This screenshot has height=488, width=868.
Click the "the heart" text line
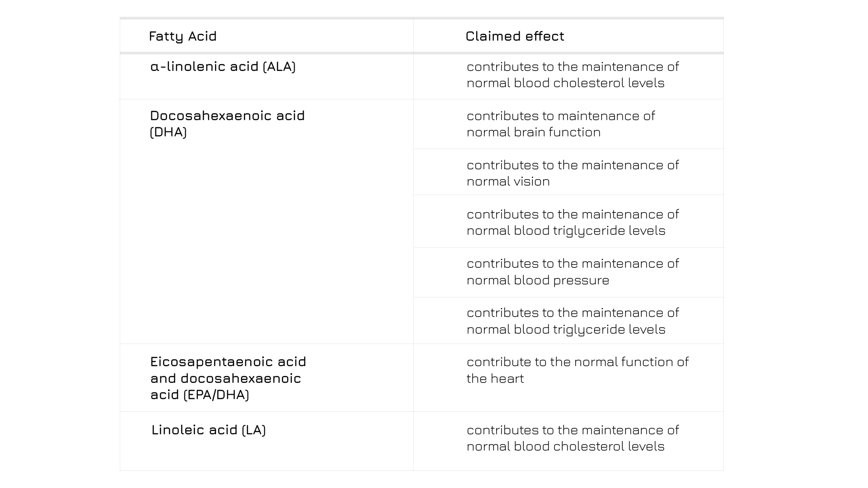[495, 378]
